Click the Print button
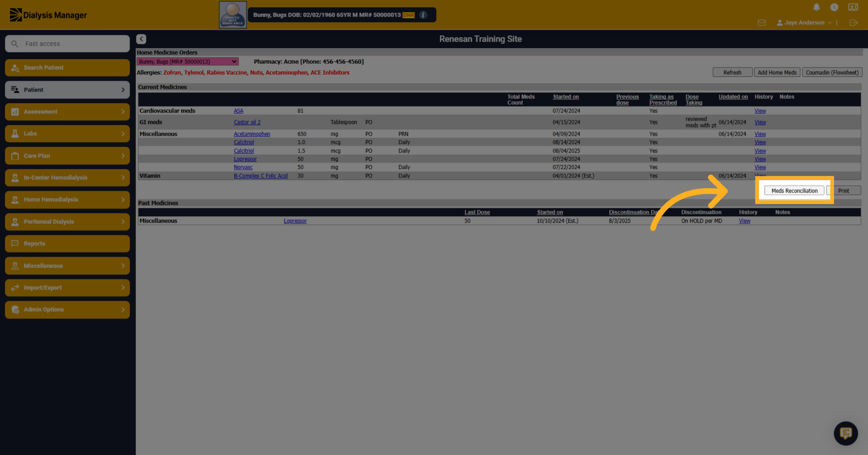 tap(843, 191)
